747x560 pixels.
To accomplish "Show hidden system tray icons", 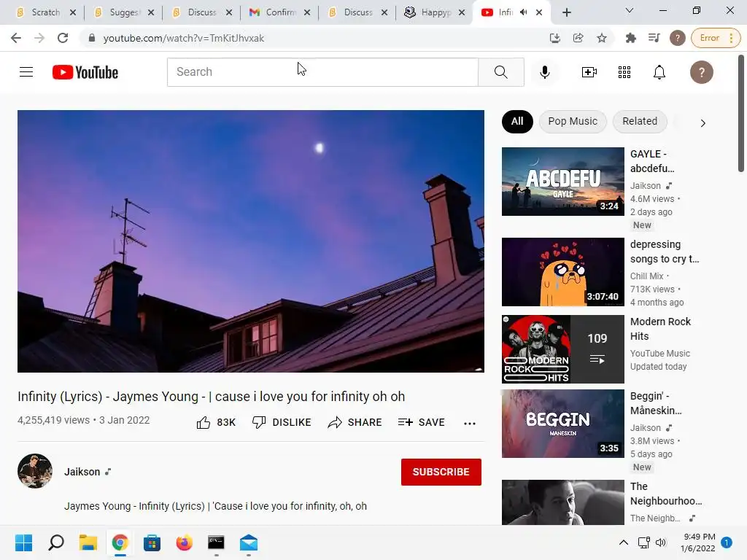I will point(623,542).
